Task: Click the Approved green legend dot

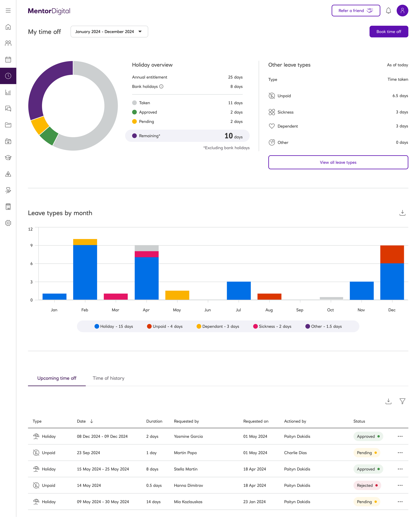Action: point(135,112)
